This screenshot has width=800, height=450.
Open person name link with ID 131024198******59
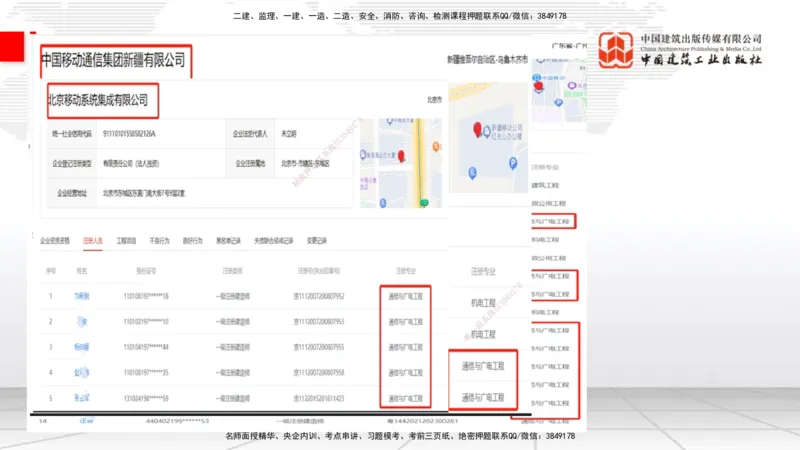[x=82, y=398]
